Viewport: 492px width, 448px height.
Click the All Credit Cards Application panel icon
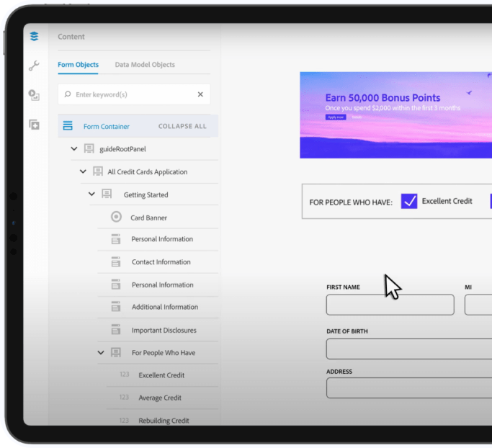[x=98, y=171]
